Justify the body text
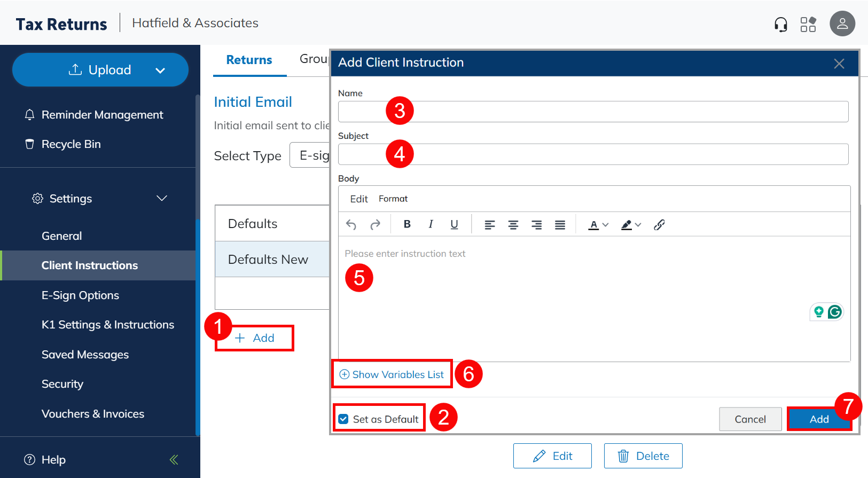Screen dimensions: 868x478 (x=560, y=225)
